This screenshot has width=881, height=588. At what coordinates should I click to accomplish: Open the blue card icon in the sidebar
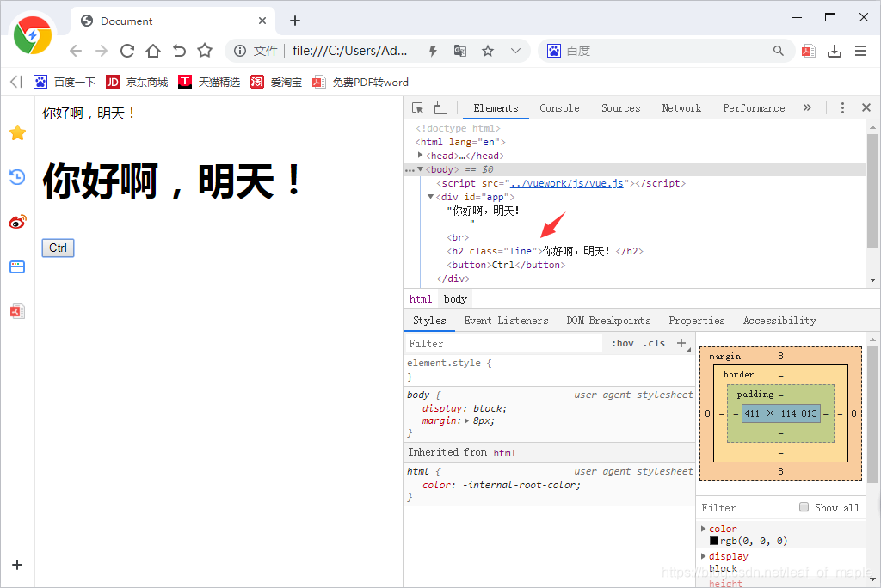click(17, 266)
